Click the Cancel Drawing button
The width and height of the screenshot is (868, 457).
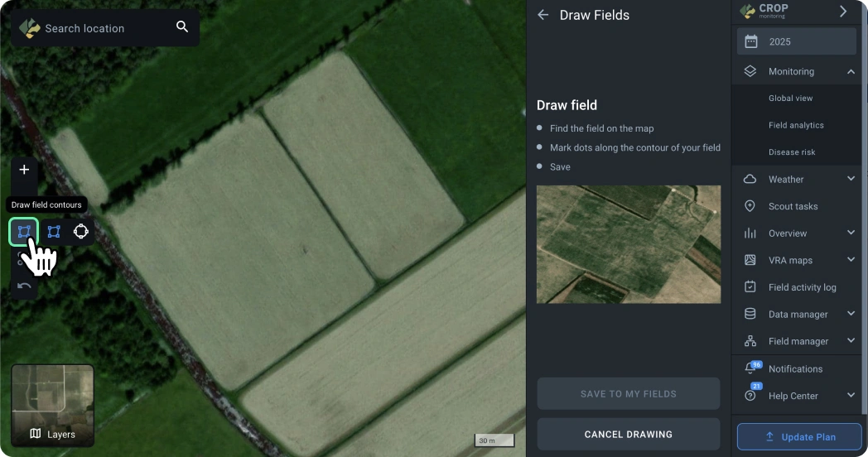[x=628, y=434]
